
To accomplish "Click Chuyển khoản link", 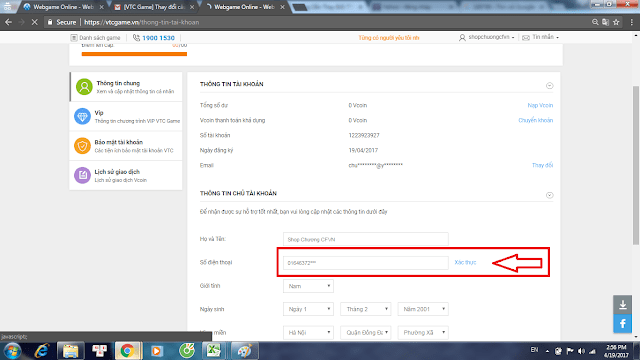I will [536, 120].
